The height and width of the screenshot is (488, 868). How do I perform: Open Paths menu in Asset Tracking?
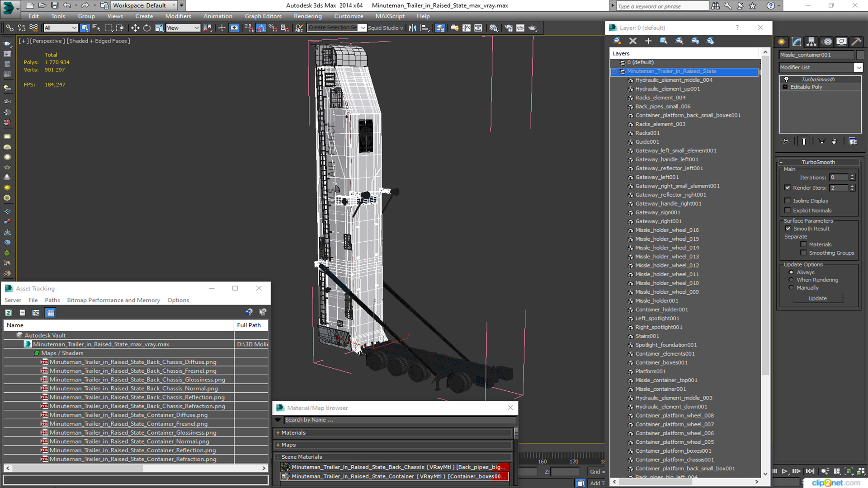(52, 300)
